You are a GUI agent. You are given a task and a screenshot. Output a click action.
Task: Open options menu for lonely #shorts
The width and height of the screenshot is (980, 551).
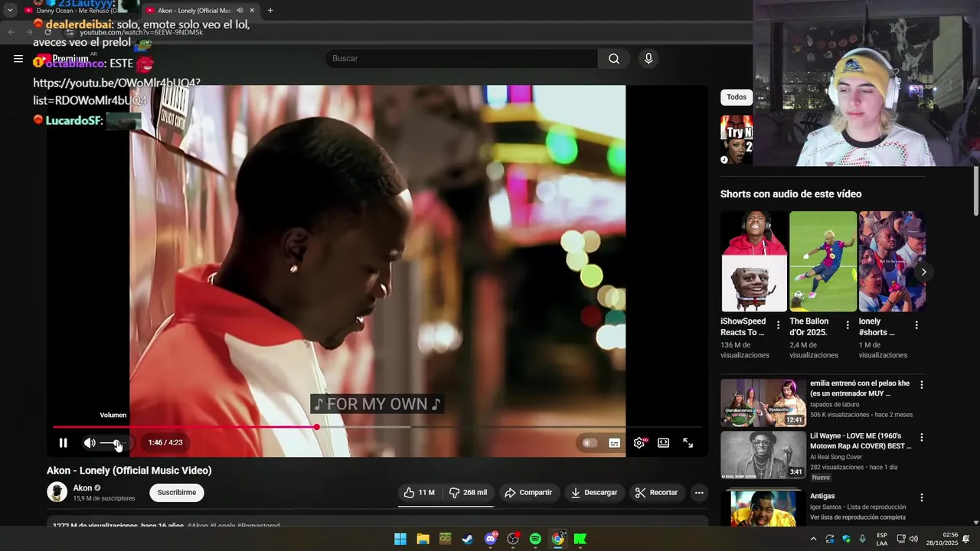pos(916,325)
